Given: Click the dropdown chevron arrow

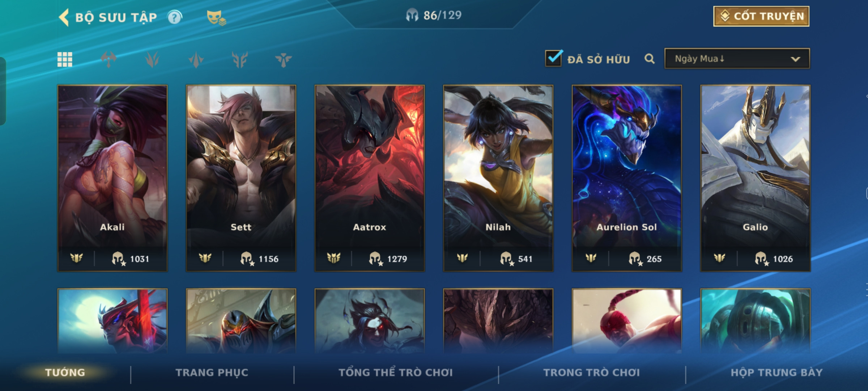Looking at the screenshot, I should pyautogui.click(x=795, y=59).
